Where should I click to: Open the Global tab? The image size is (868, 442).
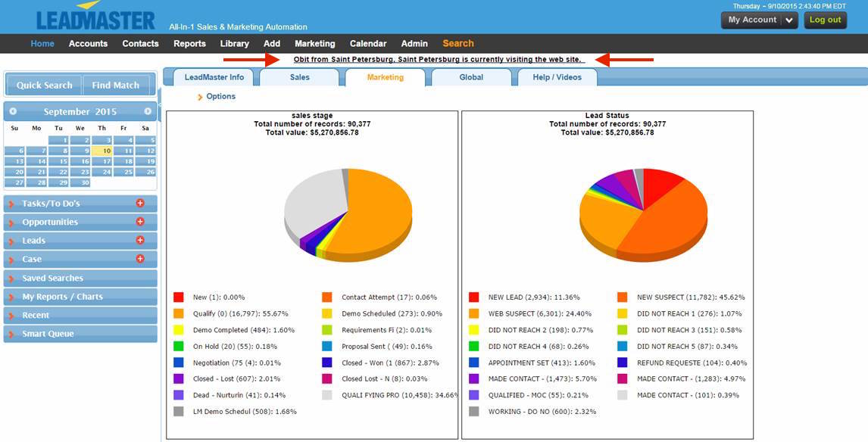point(471,77)
